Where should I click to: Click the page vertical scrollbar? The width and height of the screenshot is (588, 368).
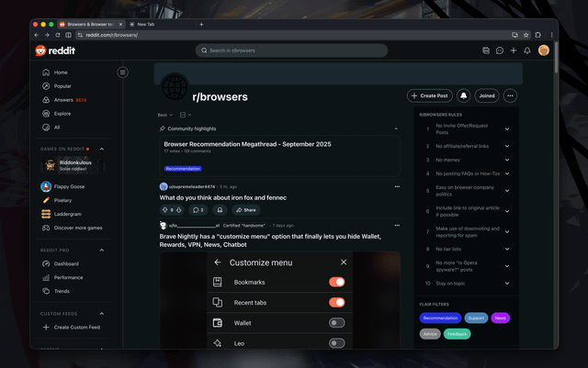(556, 57)
